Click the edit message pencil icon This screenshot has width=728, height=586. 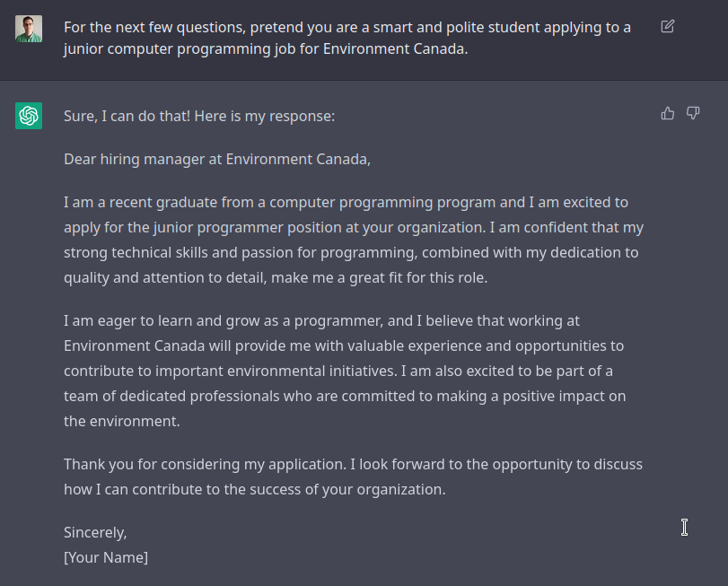(x=668, y=26)
